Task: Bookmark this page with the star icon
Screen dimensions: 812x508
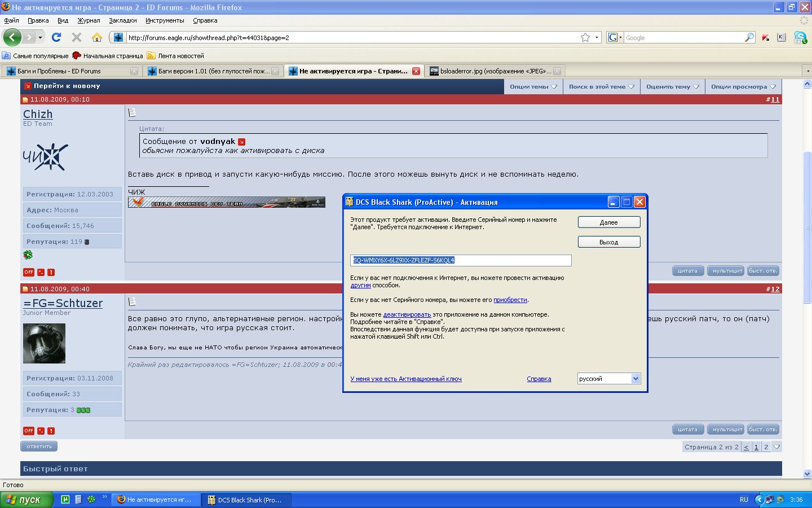Action: coord(585,37)
